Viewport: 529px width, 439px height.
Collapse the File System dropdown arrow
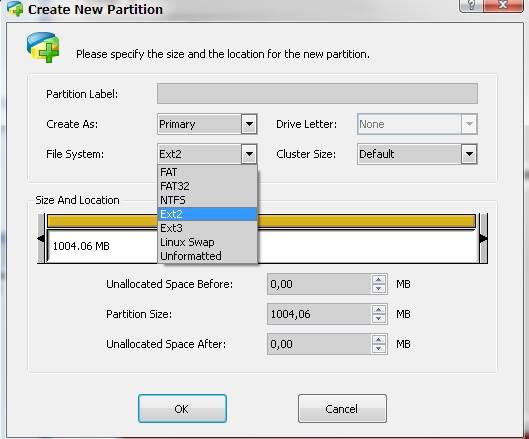pyautogui.click(x=249, y=154)
